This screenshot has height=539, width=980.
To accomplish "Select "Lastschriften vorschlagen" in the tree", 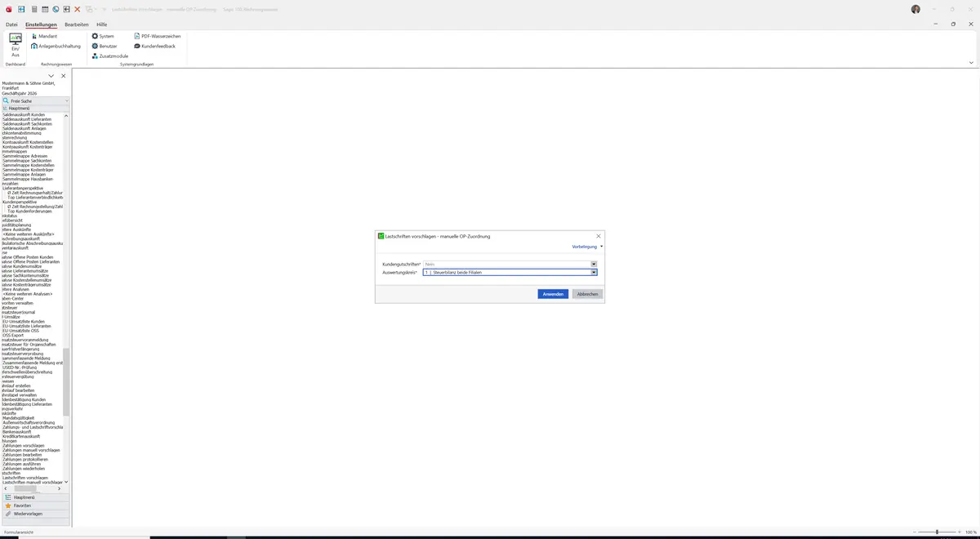I will click(x=25, y=478).
